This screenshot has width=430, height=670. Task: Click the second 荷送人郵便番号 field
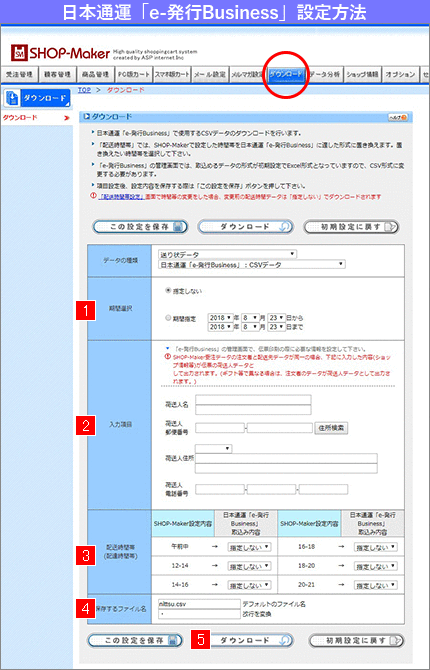[280, 428]
